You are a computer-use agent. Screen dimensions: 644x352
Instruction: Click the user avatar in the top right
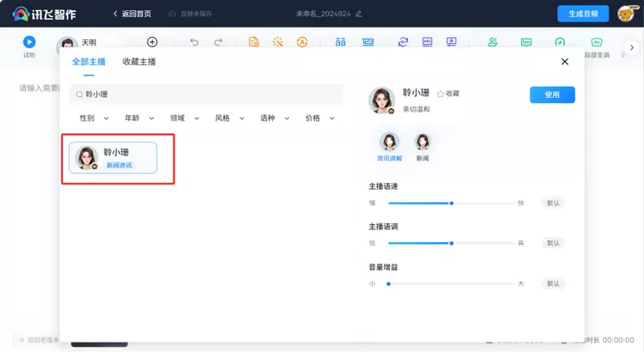(x=625, y=14)
